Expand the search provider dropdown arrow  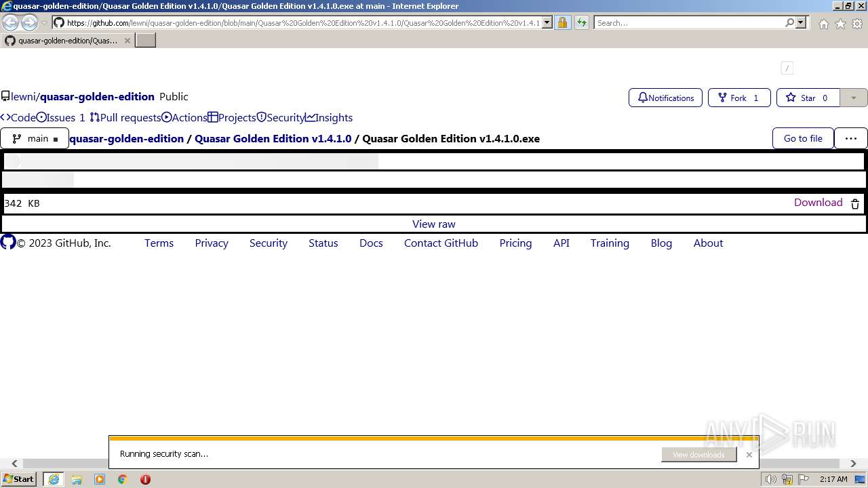801,23
